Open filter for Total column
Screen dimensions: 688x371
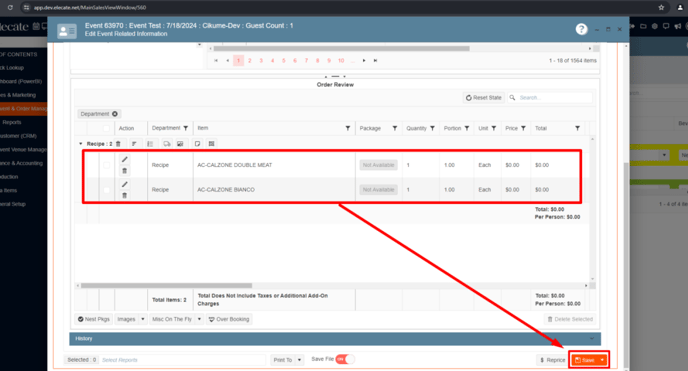point(578,128)
